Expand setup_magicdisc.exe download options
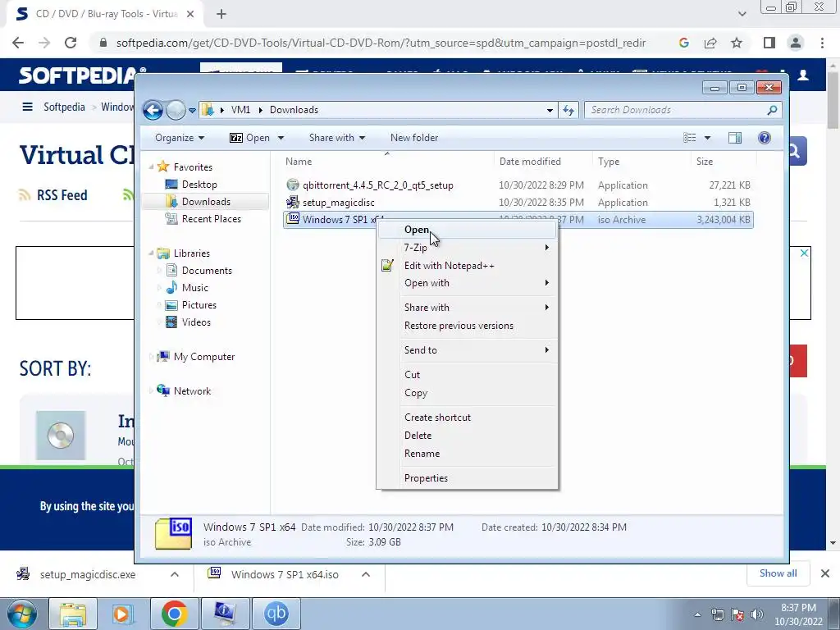This screenshot has width=840, height=630. pos(175,575)
